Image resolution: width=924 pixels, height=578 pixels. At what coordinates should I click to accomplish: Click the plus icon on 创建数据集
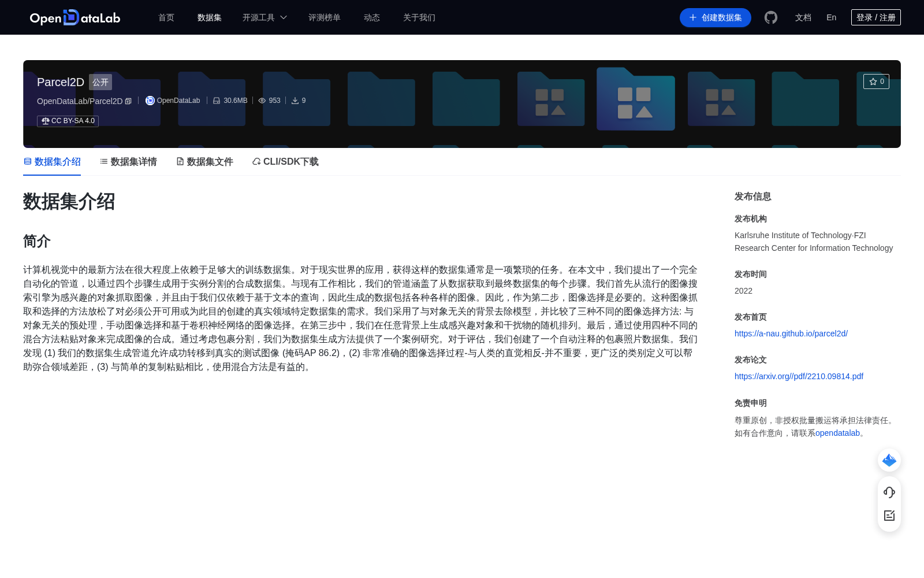[x=693, y=17]
